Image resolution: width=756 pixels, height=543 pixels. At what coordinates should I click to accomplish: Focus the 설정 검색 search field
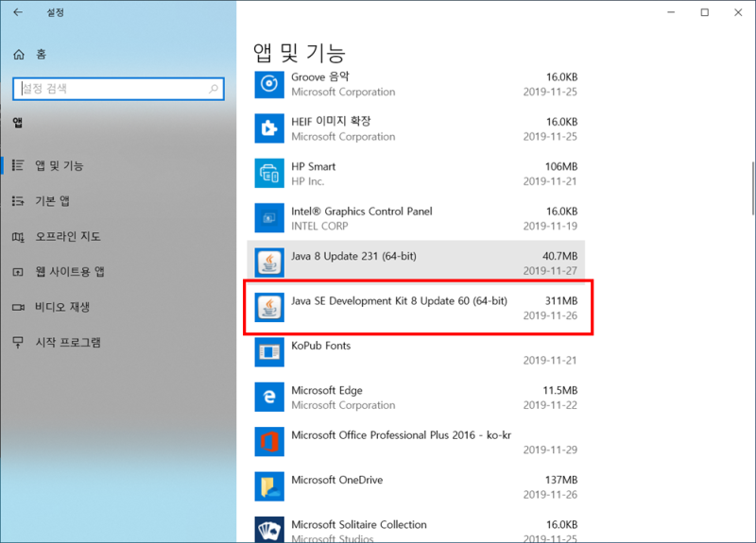click(119, 89)
